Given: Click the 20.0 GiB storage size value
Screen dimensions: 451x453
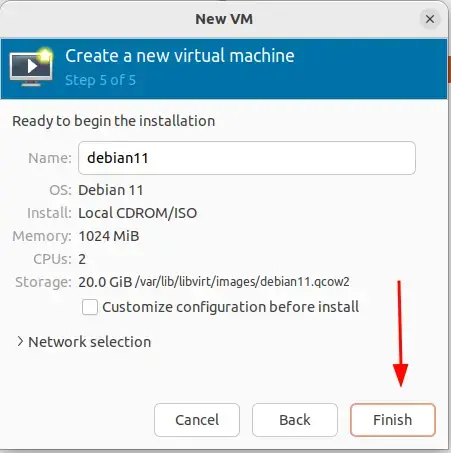Looking at the screenshot, I should tap(105, 282).
